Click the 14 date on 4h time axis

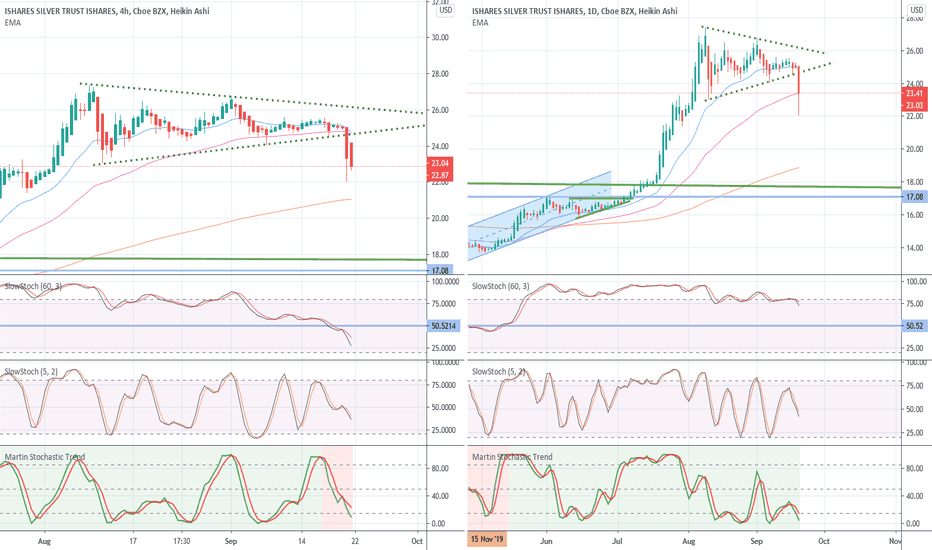301,541
